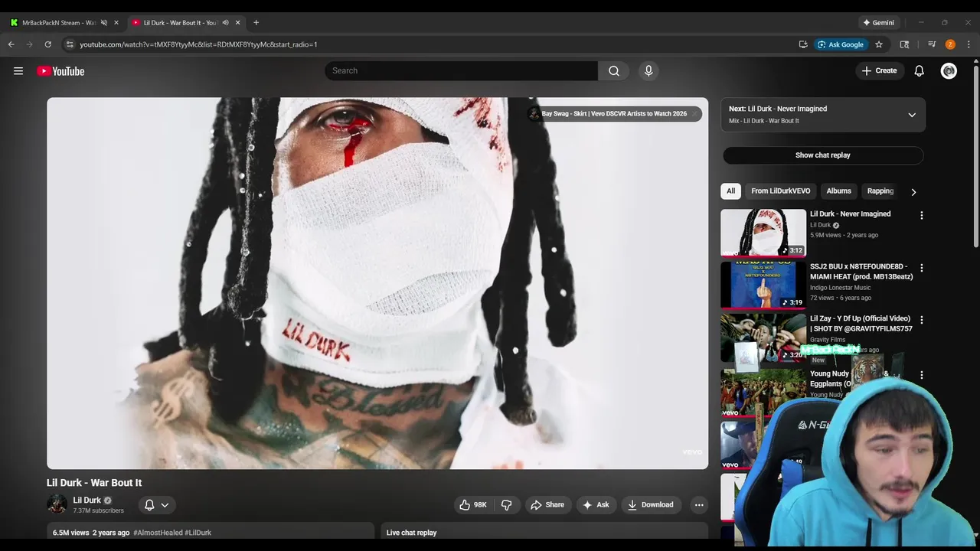This screenshot has width=980, height=551.
Task: View site information icon in address bar
Action: [x=69, y=44]
